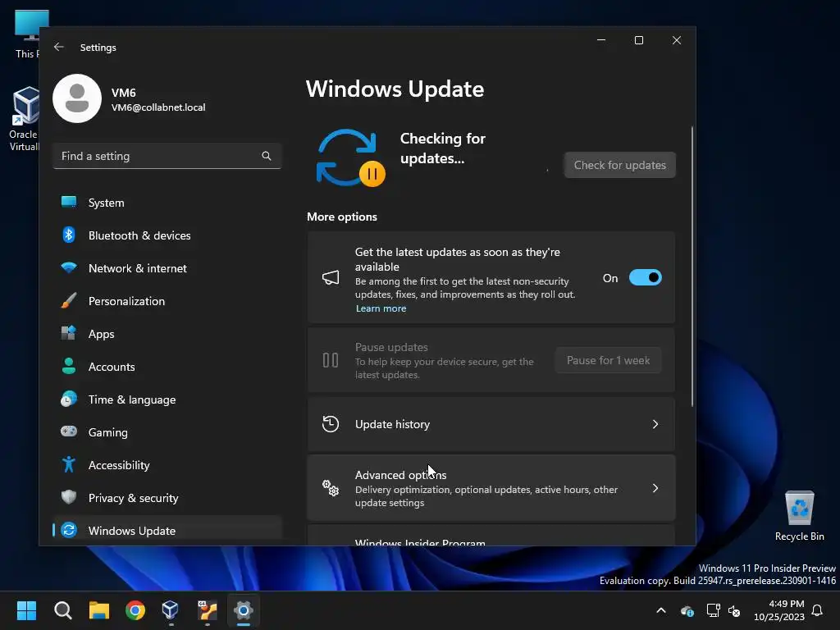Viewport: 840px width, 630px height.
Task: Open Windows Insider Program entry
Action: coord(491,536)
